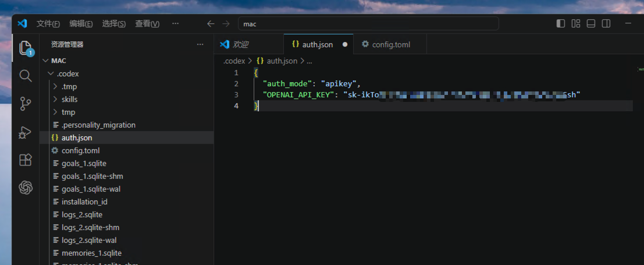Viewport: 644px width, 265px height.
Task: Toggle the bottom panel visibility
Action: 591,23
